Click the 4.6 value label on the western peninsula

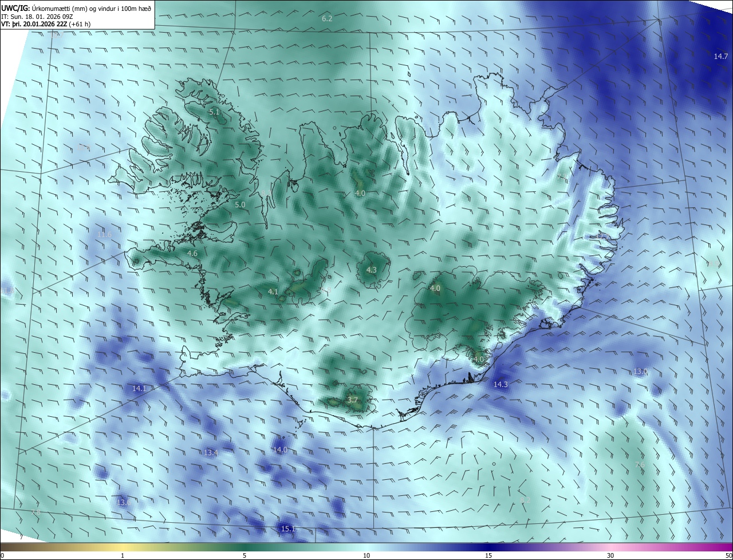[192, 253]
